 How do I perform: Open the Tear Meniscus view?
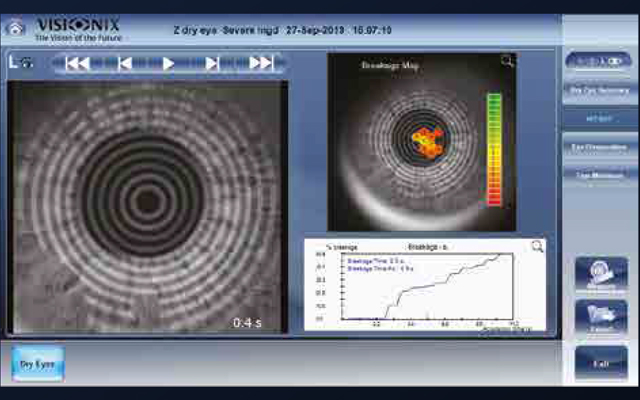pyautogui.click(x=598, y=173)
